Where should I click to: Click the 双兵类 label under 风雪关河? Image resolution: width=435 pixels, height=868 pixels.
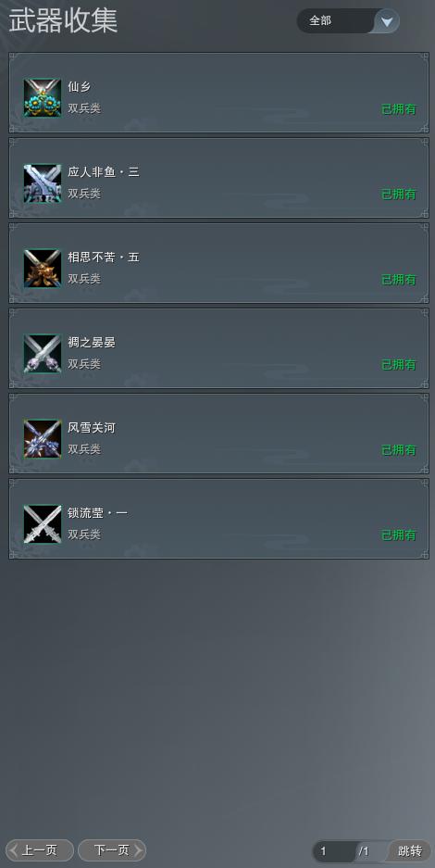click(84, 449)
